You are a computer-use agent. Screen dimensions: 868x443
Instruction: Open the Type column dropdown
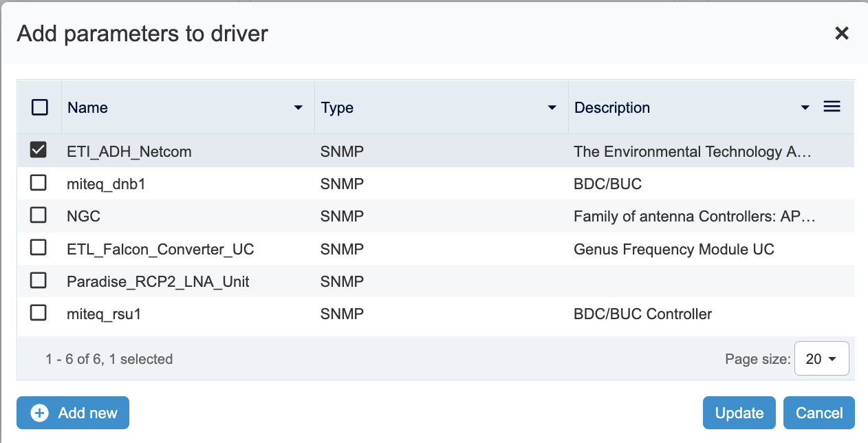click(552, 107)
